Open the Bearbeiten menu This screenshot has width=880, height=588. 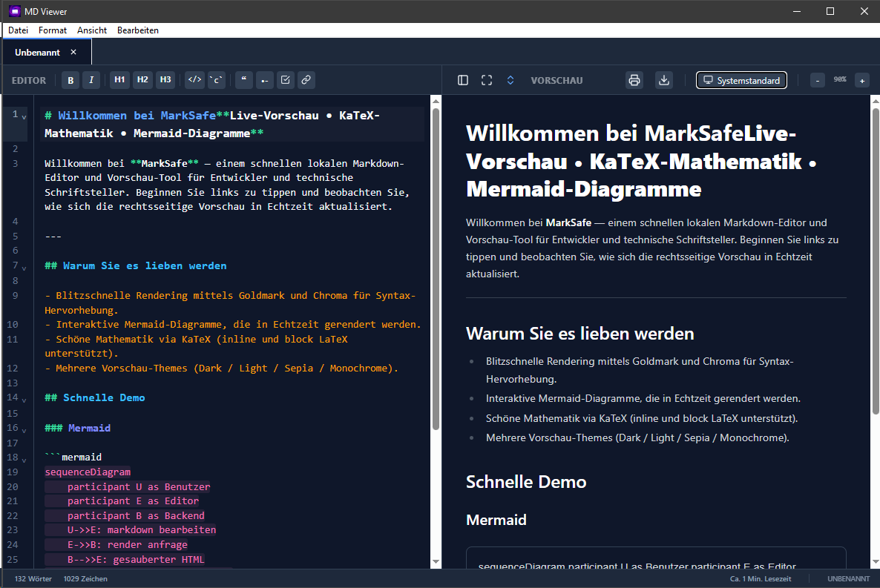click(x=137, y=30)
